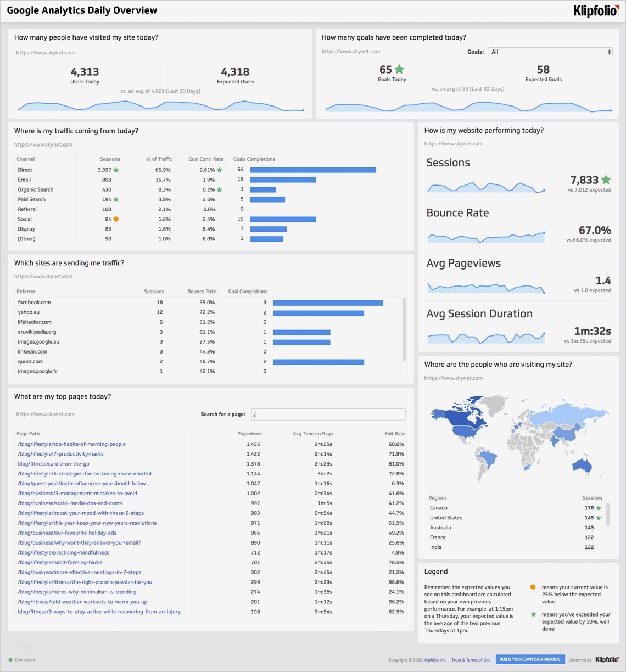Click the green star beside Goals Today

(x=399, y=69)
